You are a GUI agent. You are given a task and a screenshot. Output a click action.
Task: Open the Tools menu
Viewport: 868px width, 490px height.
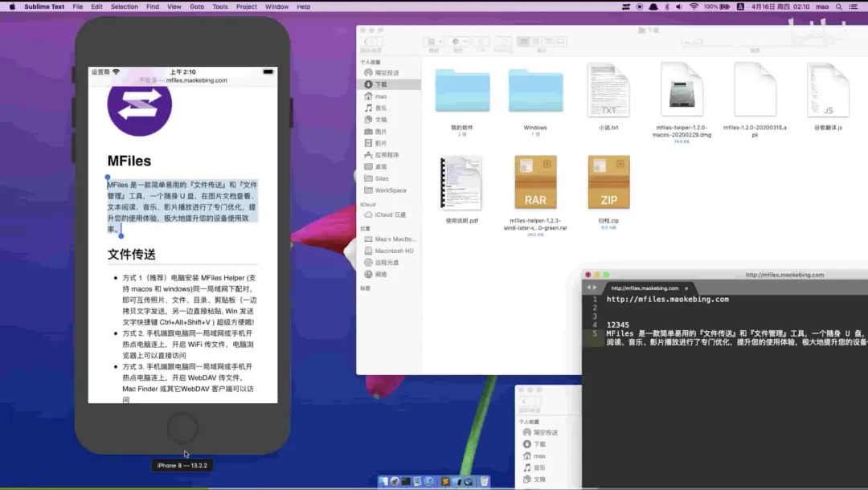pos(219,6)
